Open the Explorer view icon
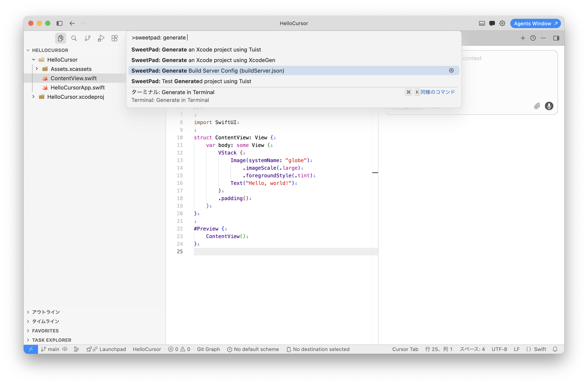Viewport: 588px width, 385px height. click(61, 38)
